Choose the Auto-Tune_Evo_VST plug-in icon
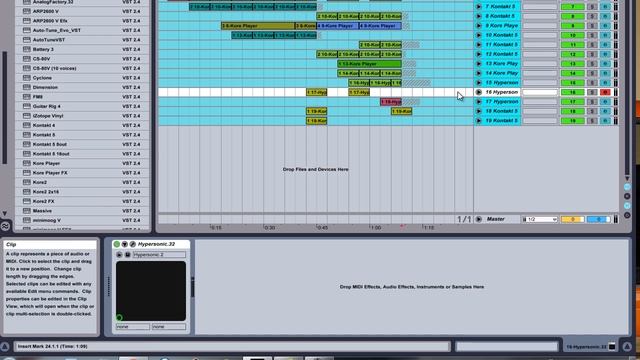The height and width of the screenshot is (360, 640). [27, 30]
